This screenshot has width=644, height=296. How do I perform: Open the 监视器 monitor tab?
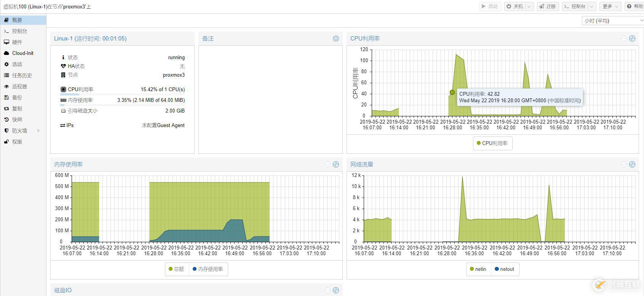click(23, 86)
